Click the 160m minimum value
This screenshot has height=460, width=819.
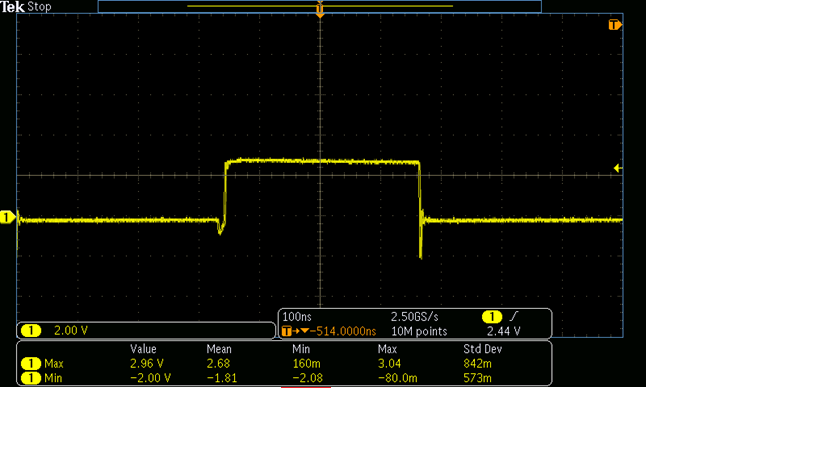pyautogui.click(x=307, y=363)
